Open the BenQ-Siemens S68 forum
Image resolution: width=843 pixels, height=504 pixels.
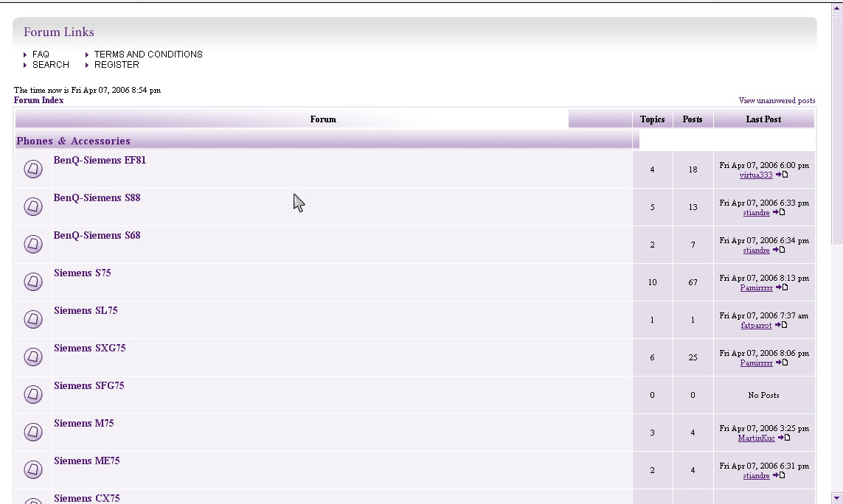(x=97, y=235)
